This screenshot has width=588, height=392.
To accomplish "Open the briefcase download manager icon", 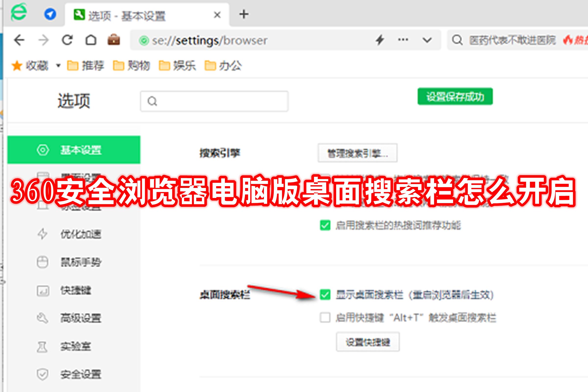I will pos(114,39).
